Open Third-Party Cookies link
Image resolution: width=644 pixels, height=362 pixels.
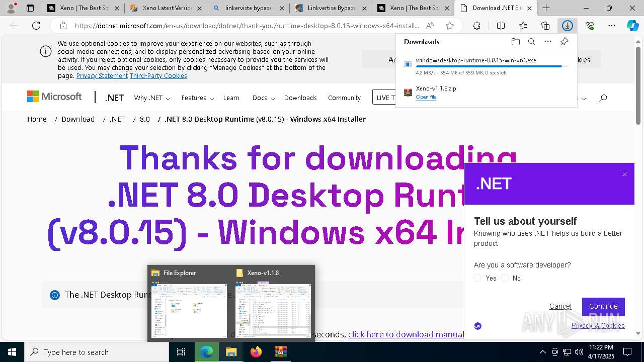pyautogui.click(x=158, y=75)
